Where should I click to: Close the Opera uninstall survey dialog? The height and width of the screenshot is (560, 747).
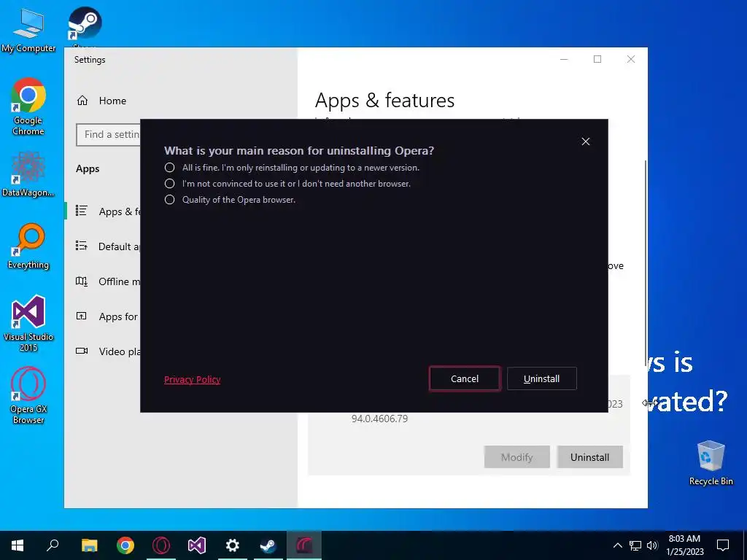pos(586,141)
